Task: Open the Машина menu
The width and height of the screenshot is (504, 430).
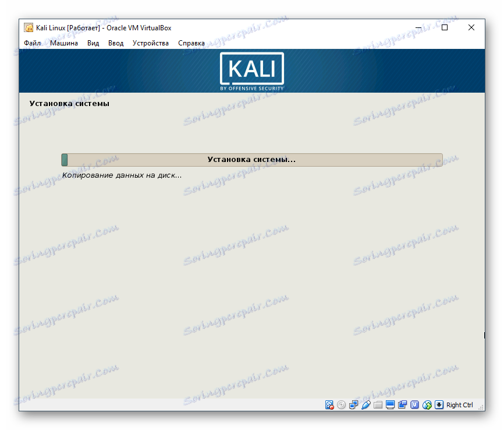Action: point(64,43)
